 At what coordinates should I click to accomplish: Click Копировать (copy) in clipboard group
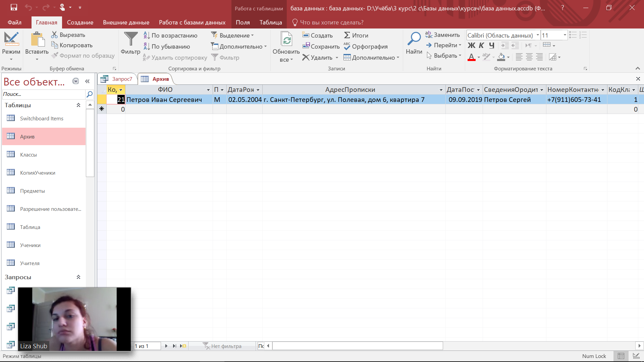point(72,45)
